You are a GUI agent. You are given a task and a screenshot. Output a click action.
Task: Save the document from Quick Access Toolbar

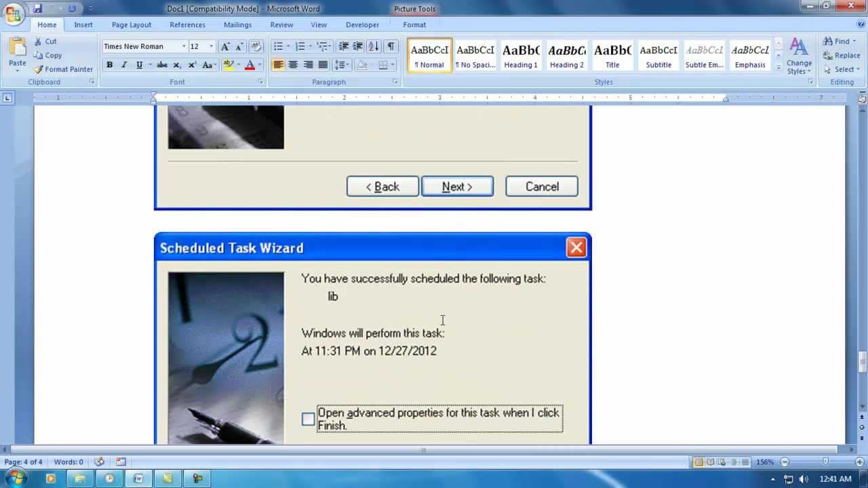click(x=38, y=8)
